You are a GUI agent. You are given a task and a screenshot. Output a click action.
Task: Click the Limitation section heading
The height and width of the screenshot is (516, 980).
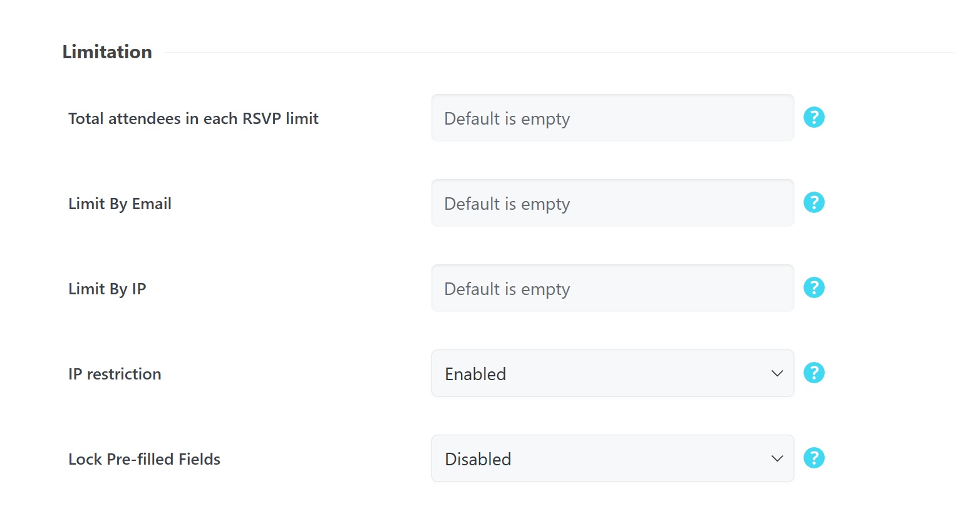tap(106, 51)
